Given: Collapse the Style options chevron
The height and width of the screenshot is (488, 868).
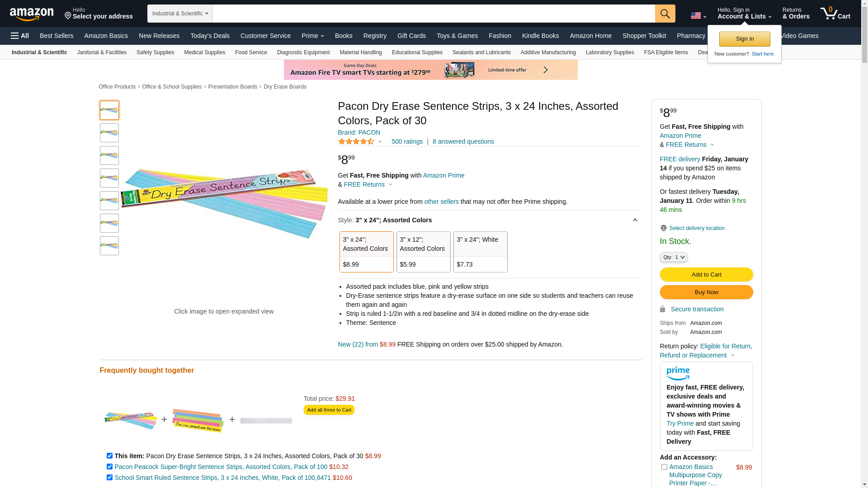Looking at the screenshot, I should point(635,220).
